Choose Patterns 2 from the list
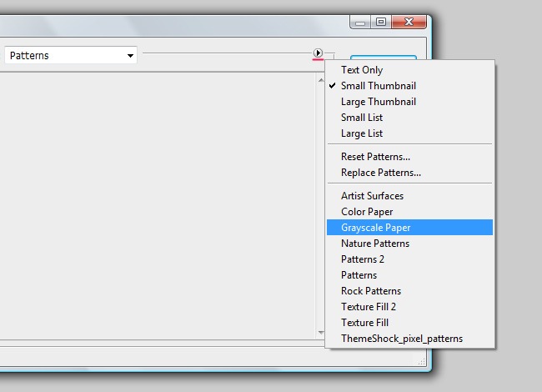Screen dimensions: 542x392 (x=363, y=259)
